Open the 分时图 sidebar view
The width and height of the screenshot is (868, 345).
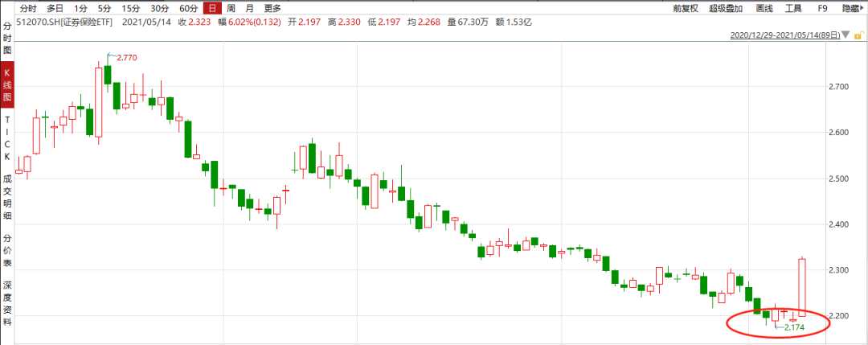[x=7, y=39]
